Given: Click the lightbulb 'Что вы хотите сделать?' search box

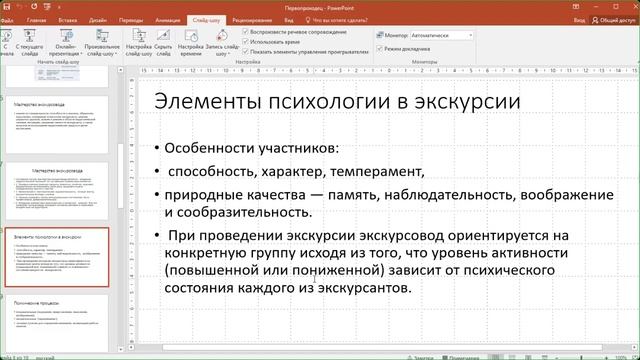Looking at the screenshot, I should (337, 20).
